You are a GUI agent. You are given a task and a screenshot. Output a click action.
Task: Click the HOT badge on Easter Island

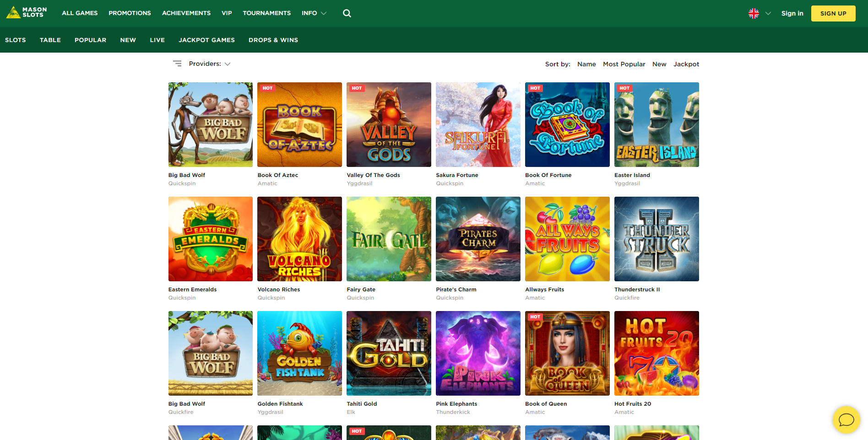click(624, 88)
